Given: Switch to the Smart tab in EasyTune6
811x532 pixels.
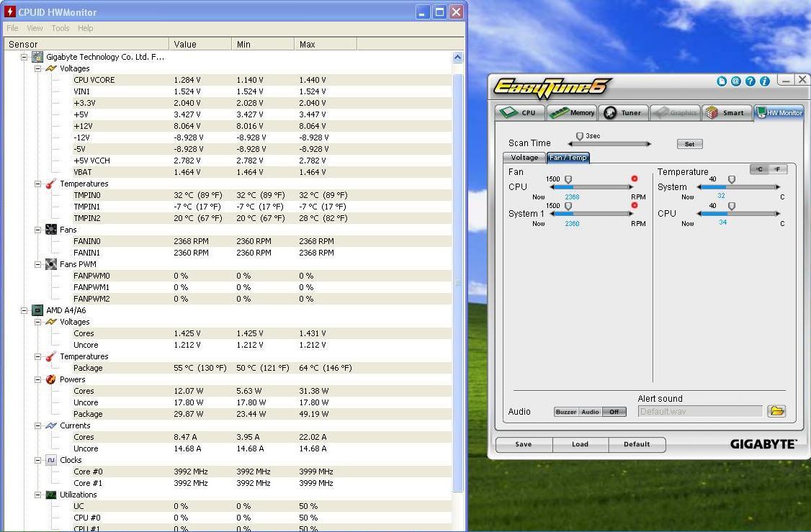Looking at the screenshot, I should click(727, 113).
